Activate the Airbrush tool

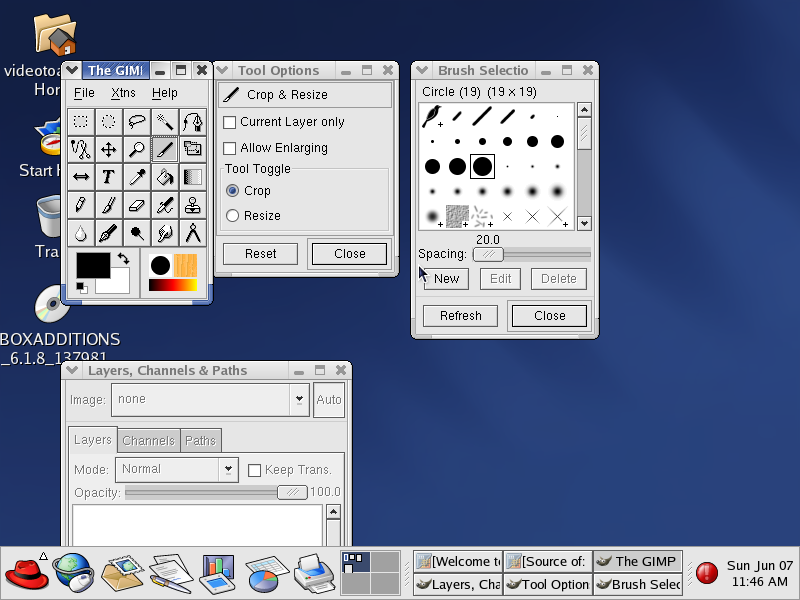click(x=165, y=206)
